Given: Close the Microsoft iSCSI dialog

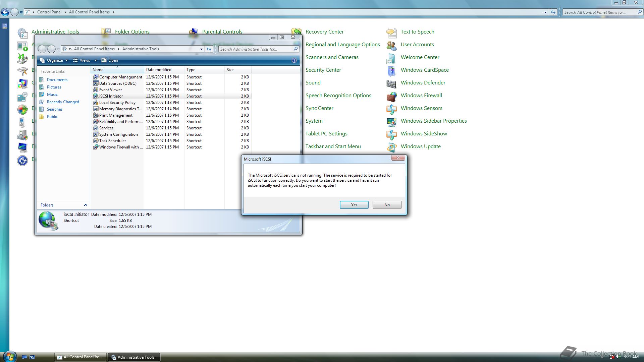Looking at the screenshot, I should click(398, 158).
